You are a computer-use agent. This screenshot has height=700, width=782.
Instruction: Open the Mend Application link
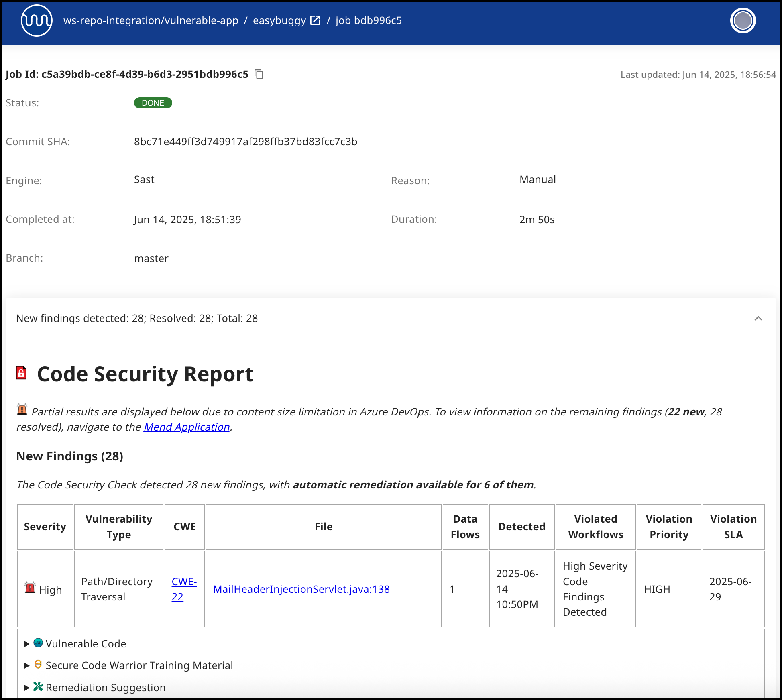click(x=187, y=427)
